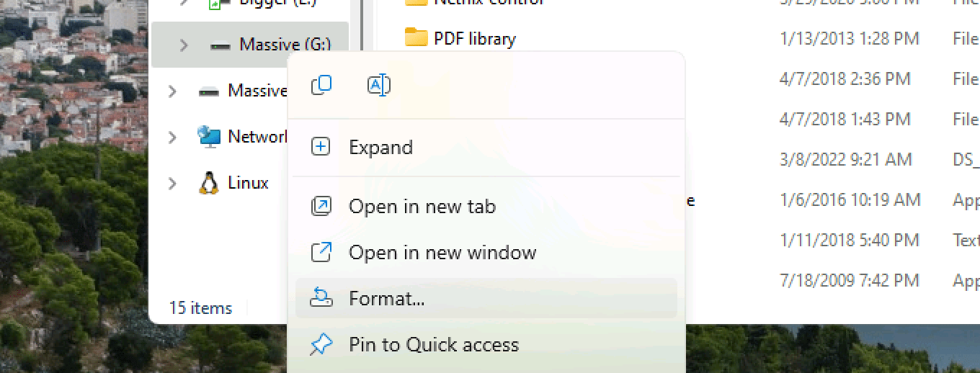980x373 pixels.
Task: Expand the Linux tree node chevron
Action: pos(172,183)
